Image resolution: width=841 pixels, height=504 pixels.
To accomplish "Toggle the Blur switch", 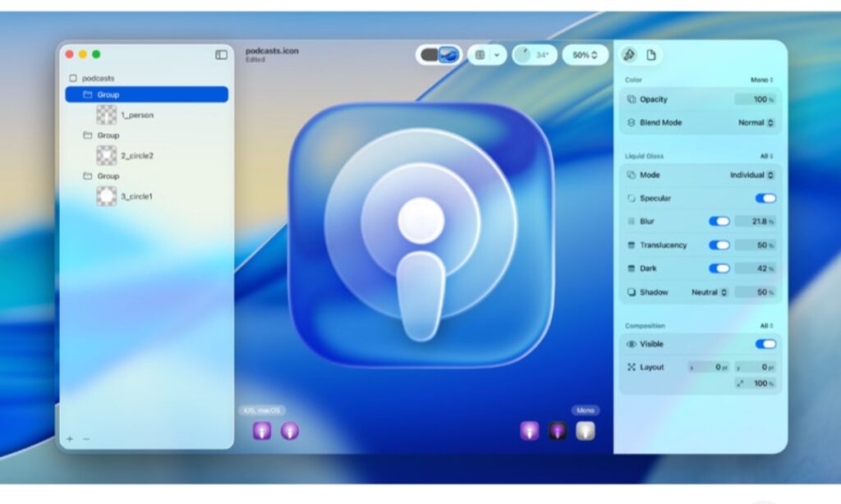I will tap(719, 222).
